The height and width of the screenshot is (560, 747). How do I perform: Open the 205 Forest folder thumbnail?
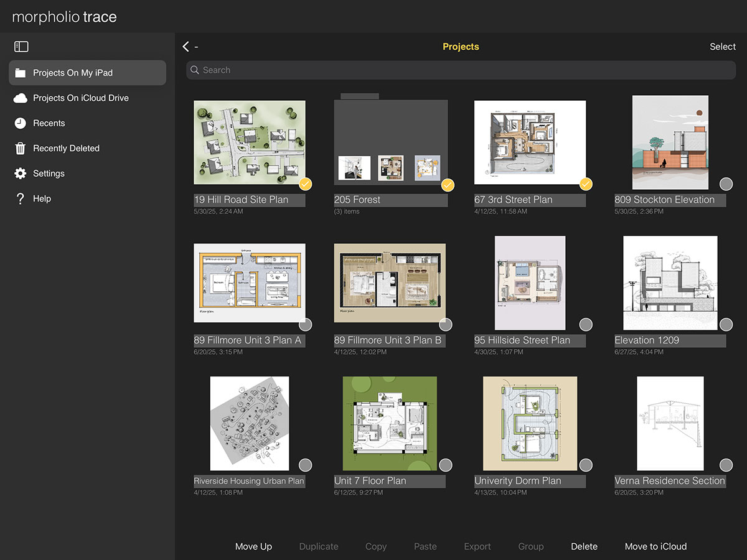[x=391, y=142]
